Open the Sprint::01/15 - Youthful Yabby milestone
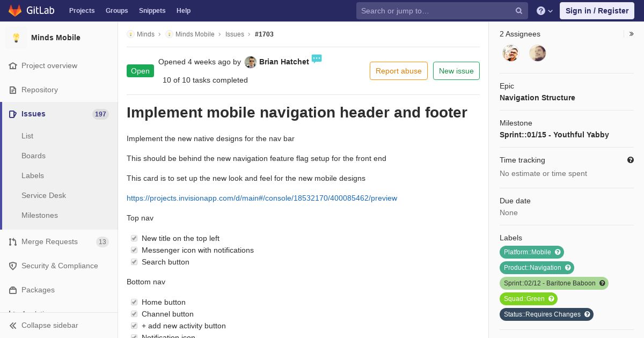This screenshot has height=338, width=644. (x=554, y=135)
